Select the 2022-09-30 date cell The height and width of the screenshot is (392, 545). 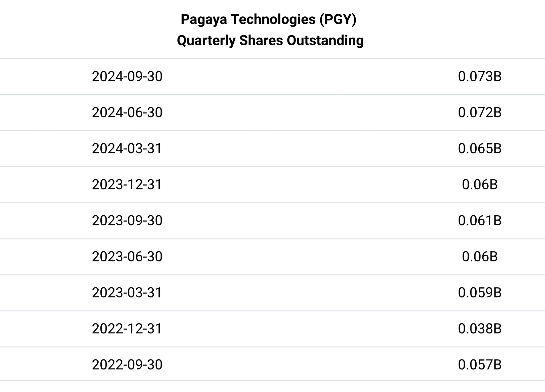tap(127, 365)
